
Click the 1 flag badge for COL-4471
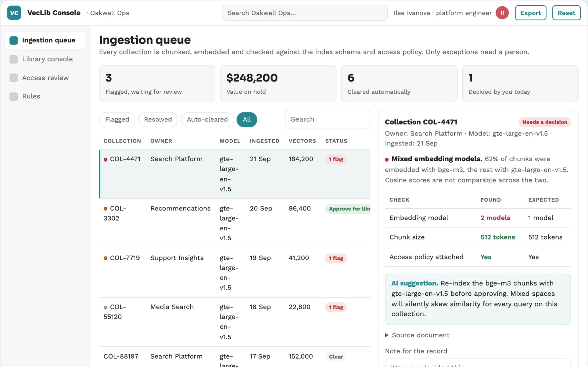click(336, 159)
